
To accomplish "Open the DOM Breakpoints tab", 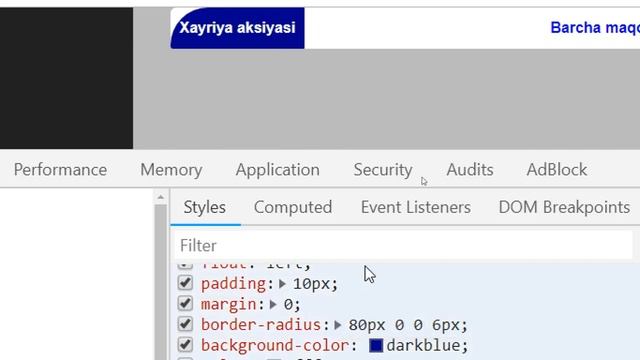I will coord(564,207).
